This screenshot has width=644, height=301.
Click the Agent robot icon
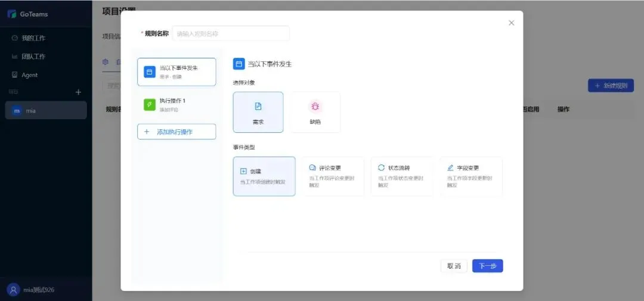pos(15,75)
